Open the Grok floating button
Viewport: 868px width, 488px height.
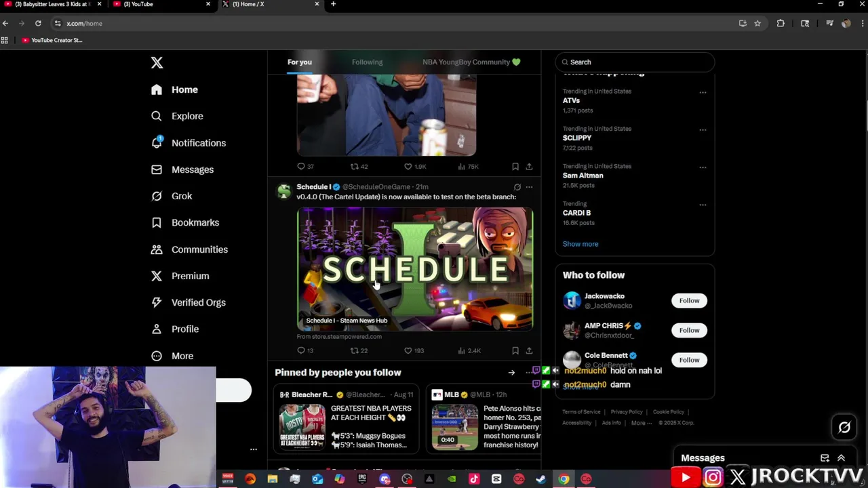click(x=844, y=427)
